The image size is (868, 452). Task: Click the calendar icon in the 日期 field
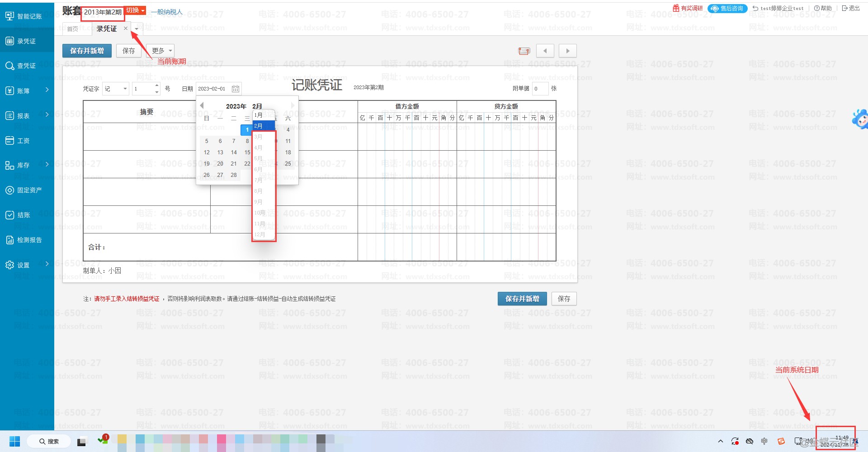[236, 89]
